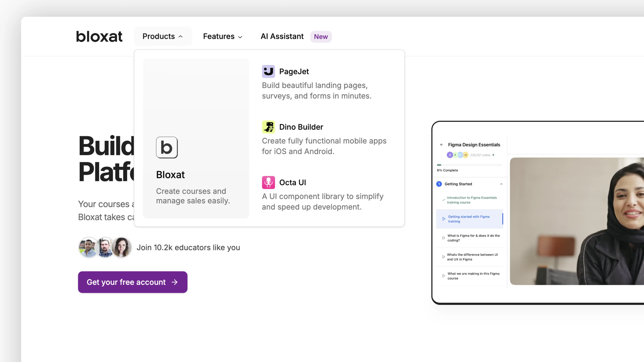Screen dimensions: 644x362
Task: Expand the Features dropdown menu
Action: (223, 36)
